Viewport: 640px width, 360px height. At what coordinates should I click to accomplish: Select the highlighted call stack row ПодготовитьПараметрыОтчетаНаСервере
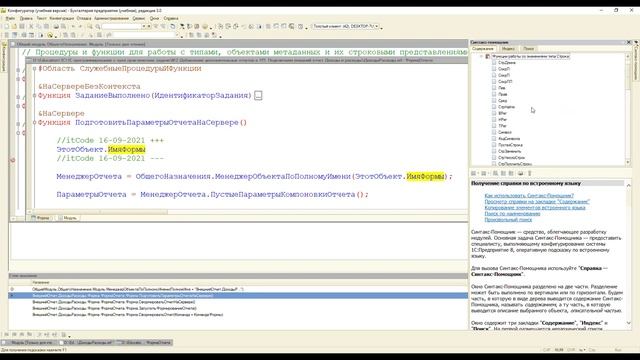tap(238, 296)
